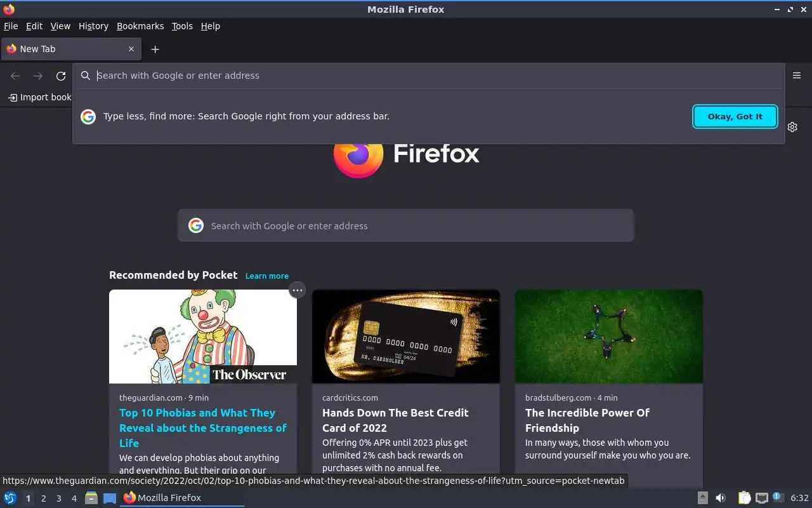
Task: Open the Tools menu
Action: pos(182,26)
